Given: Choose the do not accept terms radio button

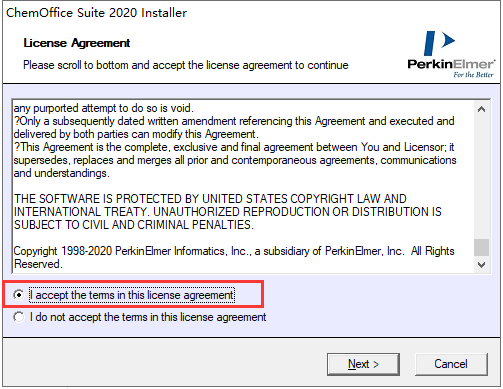Looking at the screenshot, I should pyautogui.click(x=19, y=317).
